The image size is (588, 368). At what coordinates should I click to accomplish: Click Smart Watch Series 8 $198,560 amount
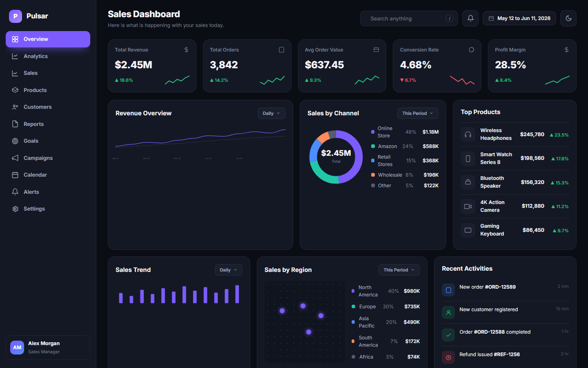tap(532, 158)
